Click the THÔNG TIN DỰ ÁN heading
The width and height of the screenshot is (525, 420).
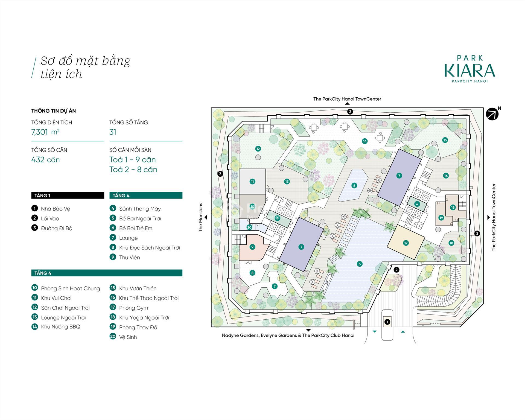coord(53,111)
